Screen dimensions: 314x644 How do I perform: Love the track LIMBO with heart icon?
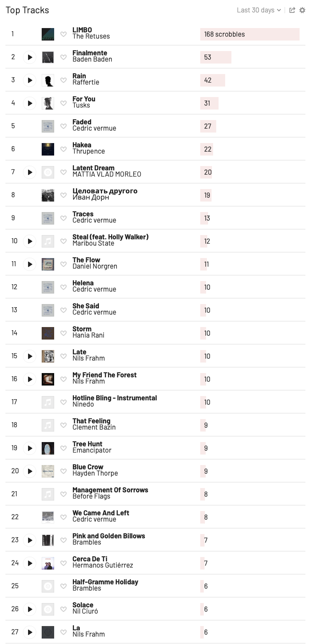64,34
